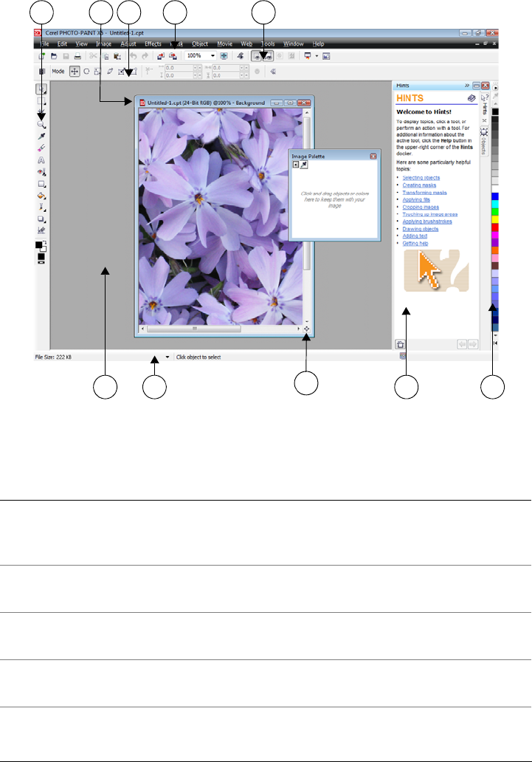Toggle scale transform mode
532x762 pixels.
click(97, 72)
